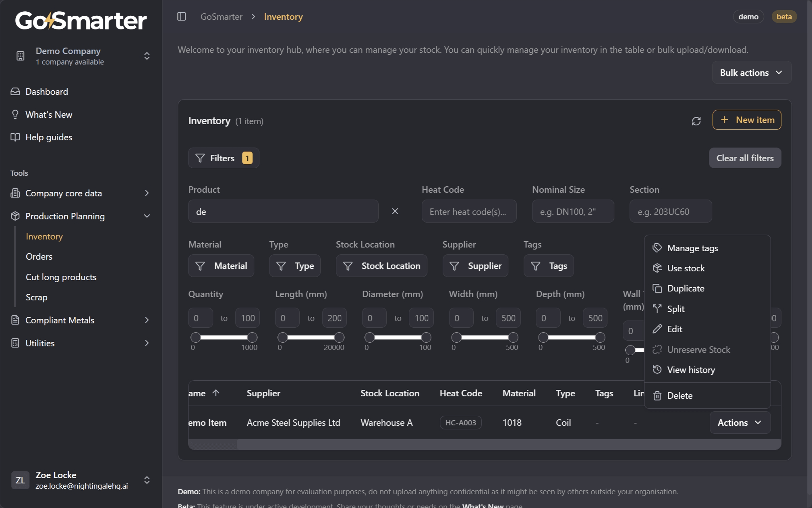
Task: Sort by the Name column arrow
Action: [216, 393]
